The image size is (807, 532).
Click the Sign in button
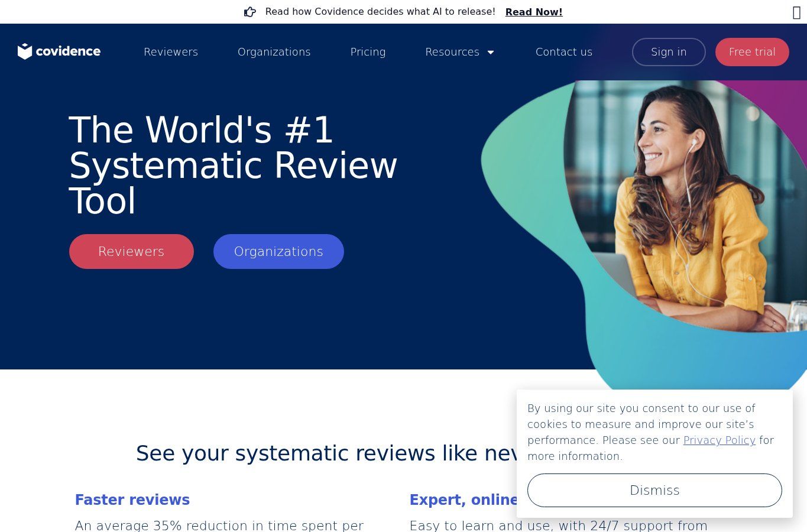tap(669, 52)
